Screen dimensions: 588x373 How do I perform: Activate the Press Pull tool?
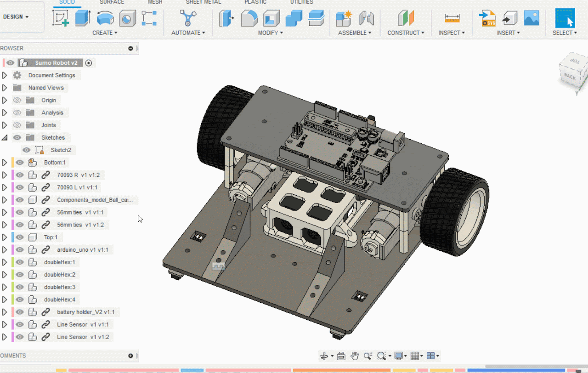pyautogui.click(x=227, y=18)
